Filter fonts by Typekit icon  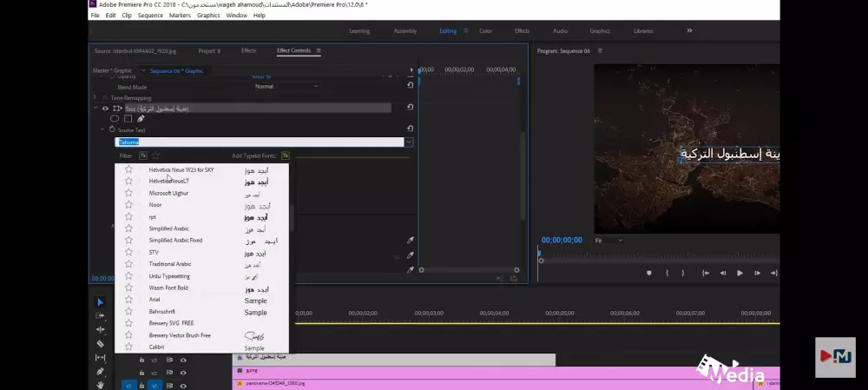pyautogui.click(x=143, y=155)
